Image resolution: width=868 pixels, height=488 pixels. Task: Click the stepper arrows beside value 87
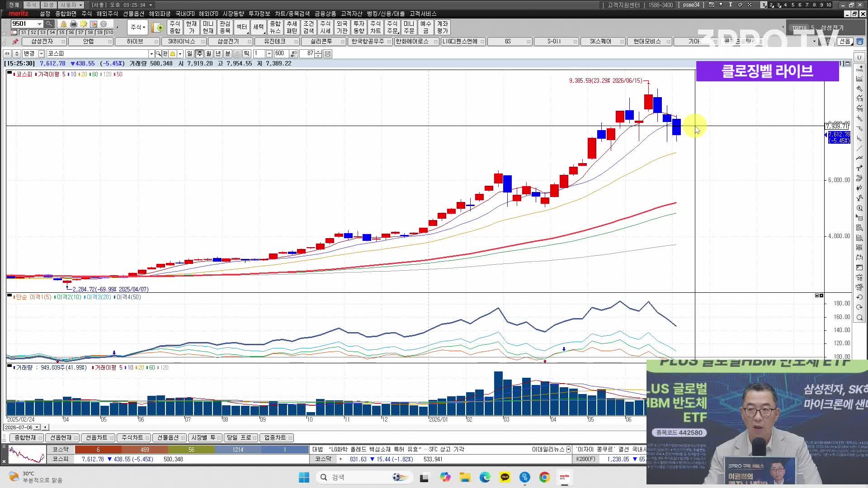pyautogui.click(x=318, y=54)
